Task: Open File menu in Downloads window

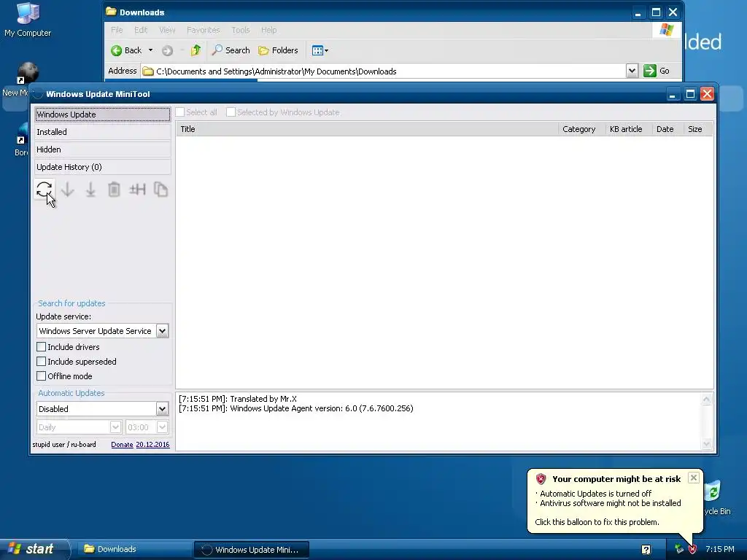Action: [x=117, y=30]
